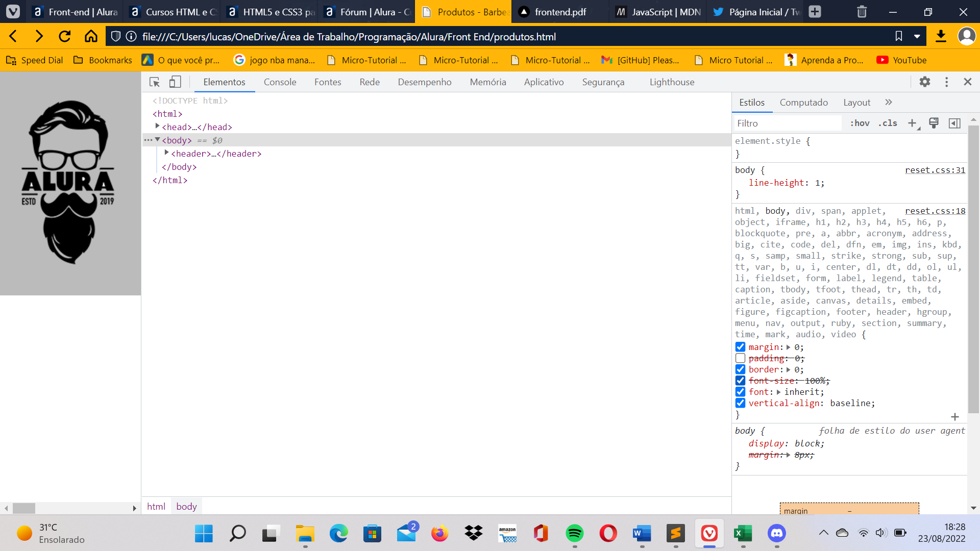Toggle the :hov element state panel
Image resolution: width=980 pixels, height=551 pixels.
click(x=860, y=123)
